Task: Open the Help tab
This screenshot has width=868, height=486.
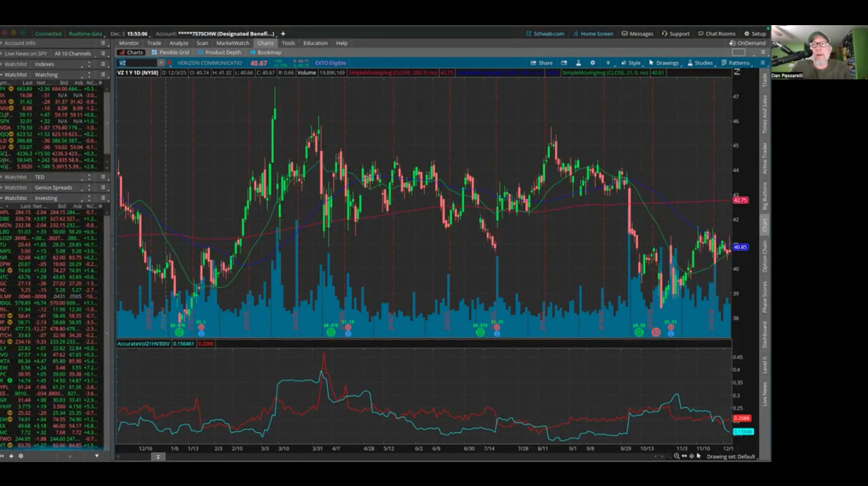Action: 342,43
